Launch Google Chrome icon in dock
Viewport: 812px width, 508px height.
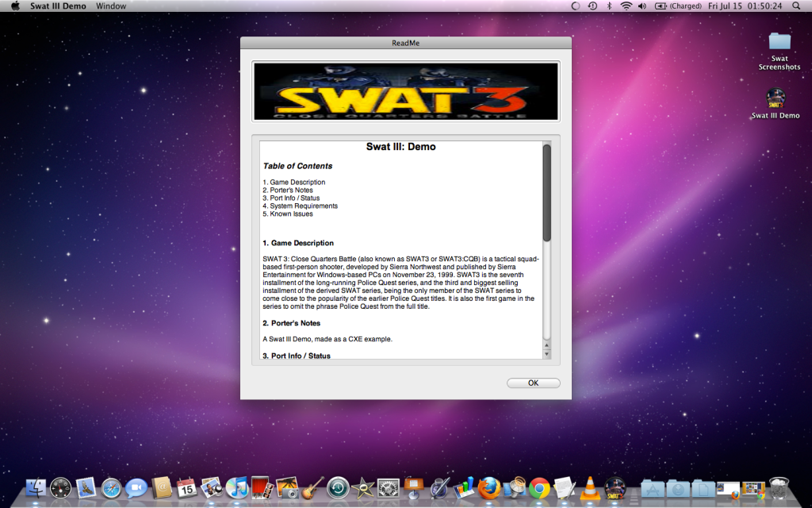(539, 488)
